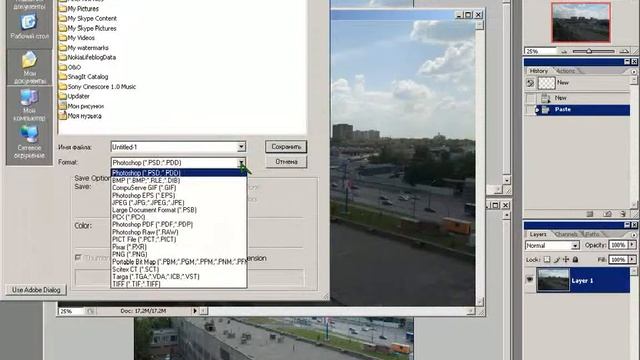Click the New history state icon
640x360 pixels.
point(545,98)
